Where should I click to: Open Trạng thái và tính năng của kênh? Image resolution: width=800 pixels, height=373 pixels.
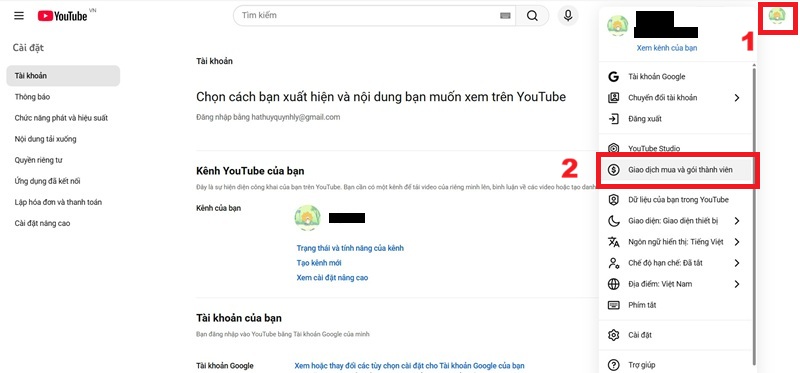(350, 248)
